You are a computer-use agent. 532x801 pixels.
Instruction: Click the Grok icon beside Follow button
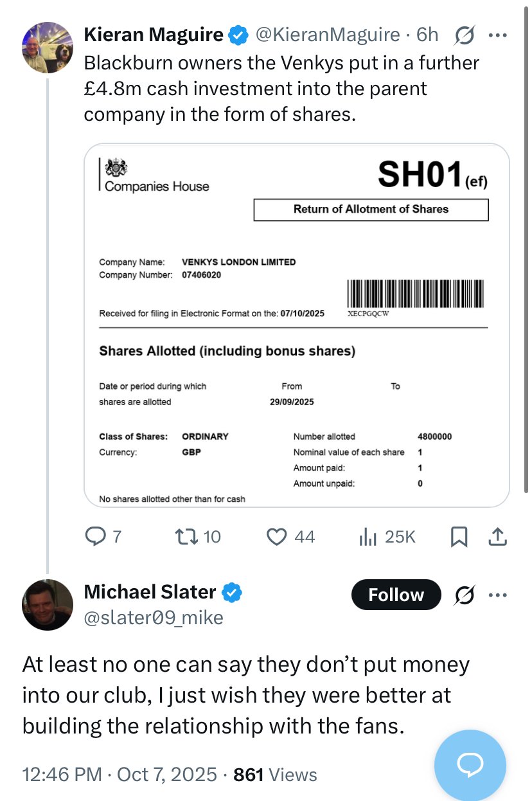(x=464, y=596)
